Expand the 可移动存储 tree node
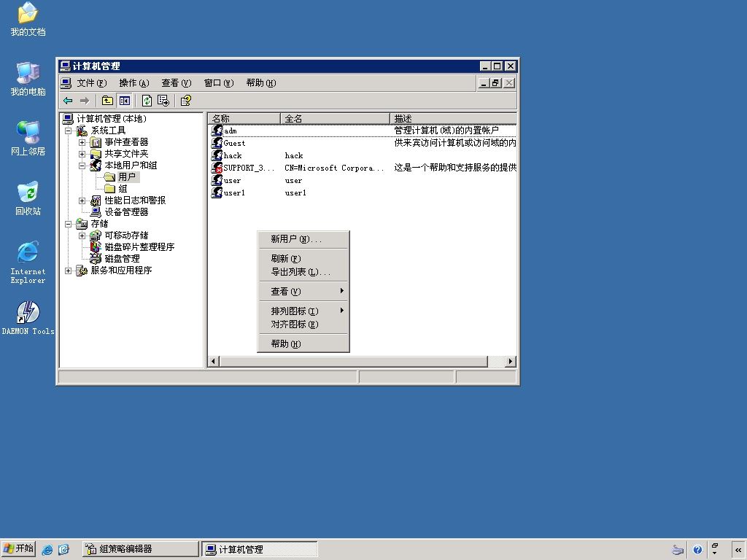The image size is (747, 560). pos(82,236)
